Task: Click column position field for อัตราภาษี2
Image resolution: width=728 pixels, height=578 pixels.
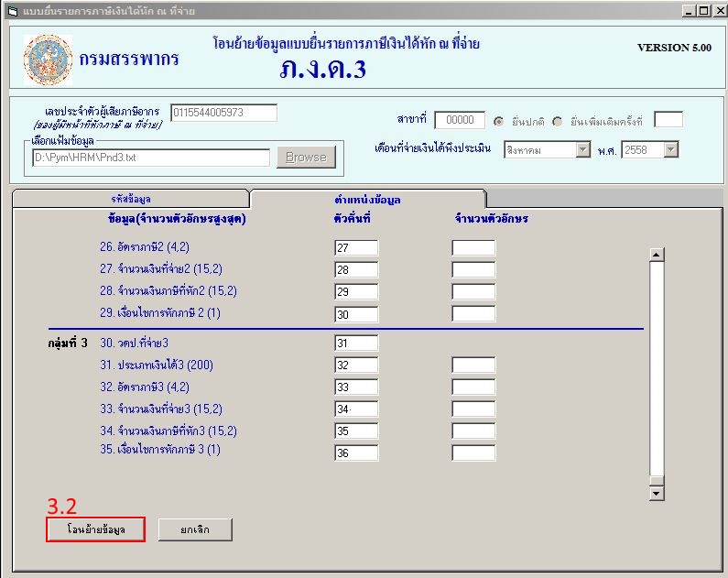Action: 356,248
